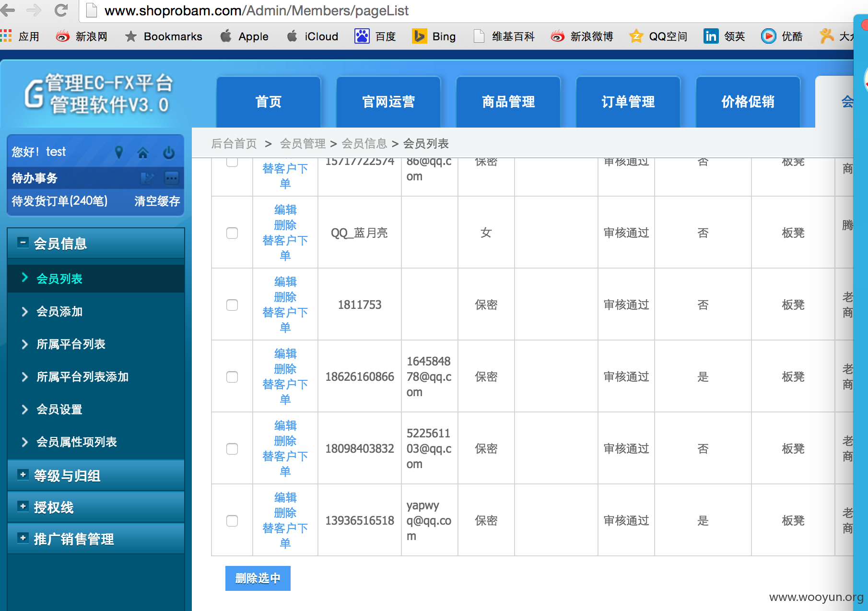Switch to the 官网运营 tab
Image resolution: width=868 pixels, height=611 pixels.
(x=388, y=102)
